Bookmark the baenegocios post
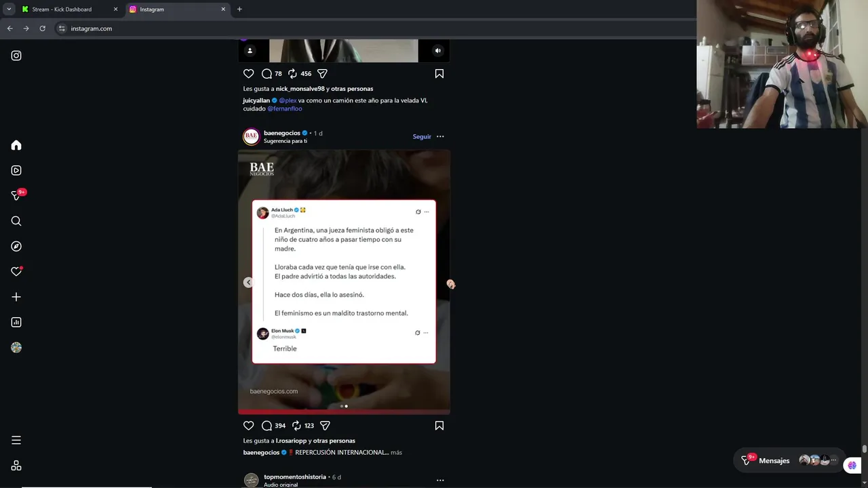This screenshot has height=488, width=868. (x=439, y=426)
